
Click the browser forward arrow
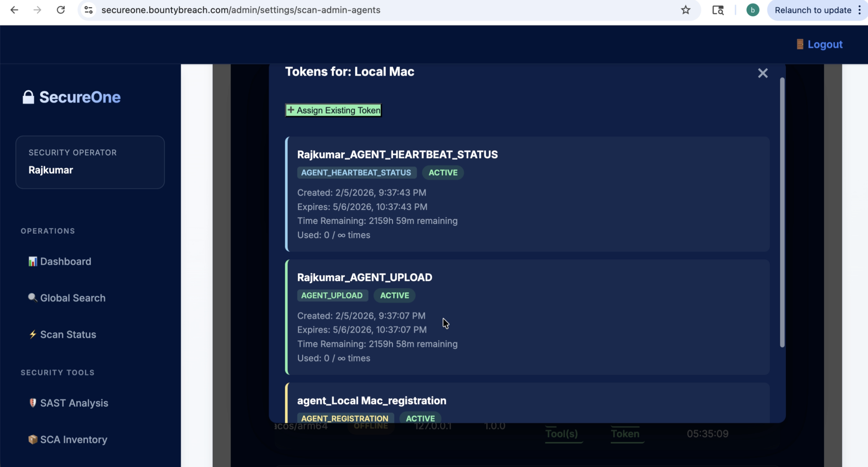coord(37,10)
